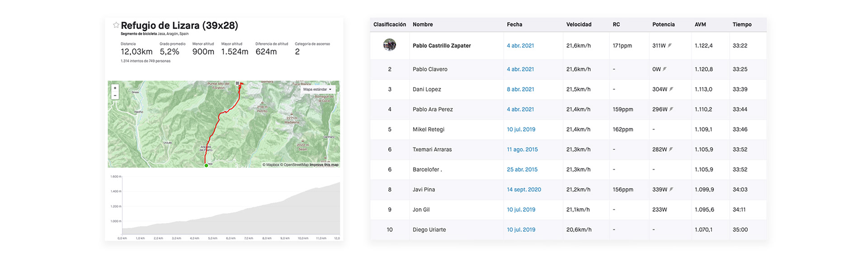Click the AVM column header
Image resolution: width=868 pixels, height=270 pixels.
tap(700, 24)
